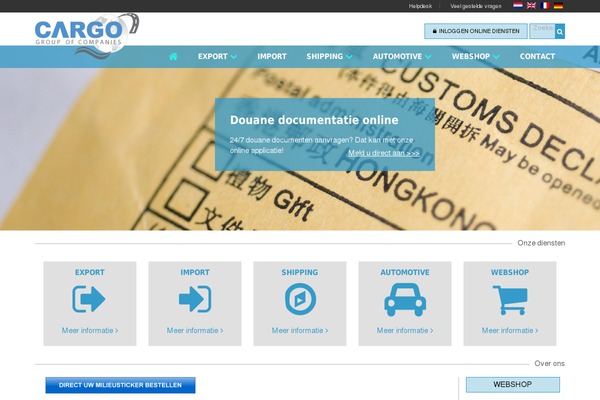600x400 pixels.
Task: Click the 'Over ons' section label
Action: click(549, 364)
